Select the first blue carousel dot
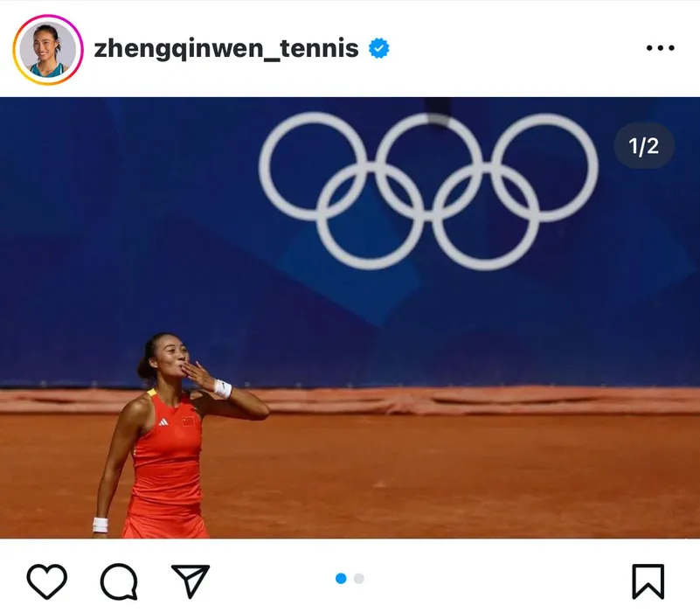The width and height of the screenshot is (700, 612). [341, 579]
